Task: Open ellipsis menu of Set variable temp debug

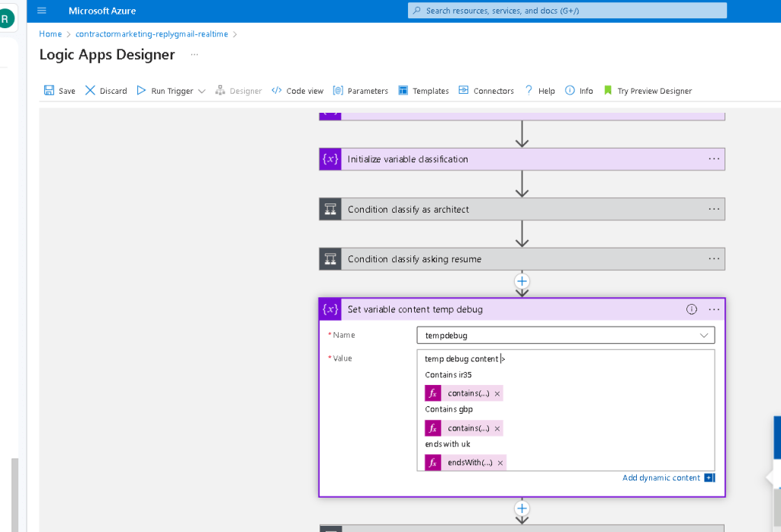Action: (714, 309)
